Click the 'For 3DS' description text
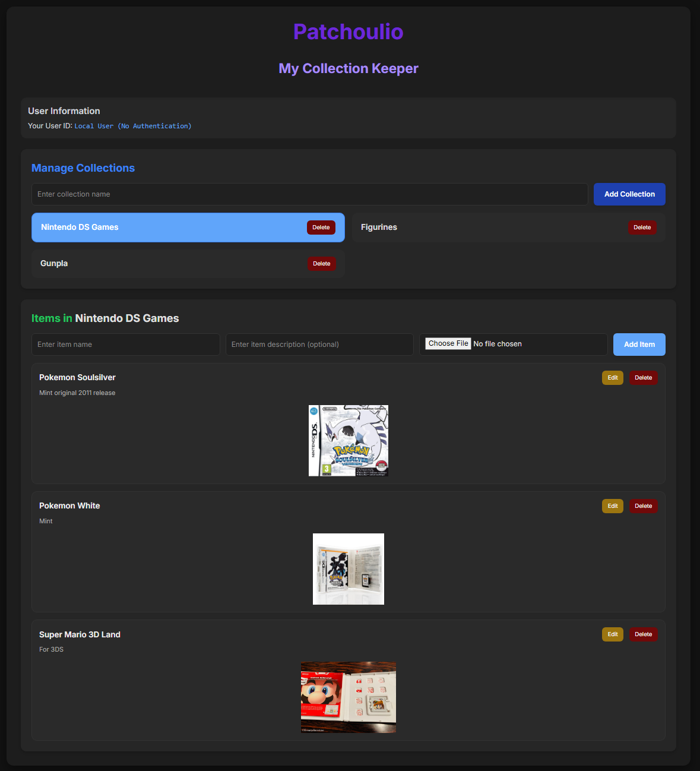 point(51,650)
